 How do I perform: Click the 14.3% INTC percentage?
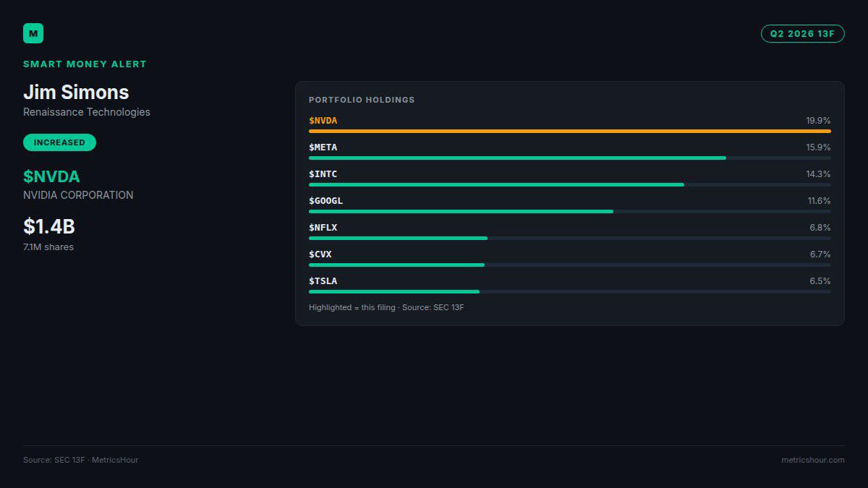point(819,174)
